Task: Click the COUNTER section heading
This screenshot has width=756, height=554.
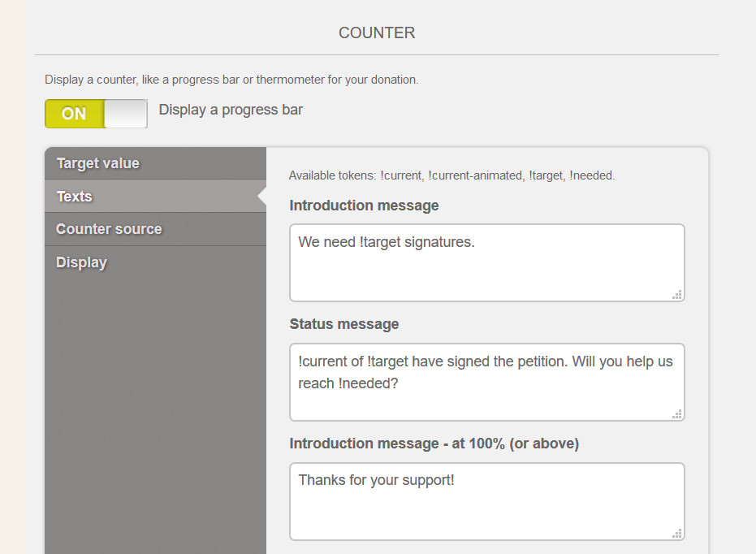Action: pyautogui.click(x=377, y=32)
